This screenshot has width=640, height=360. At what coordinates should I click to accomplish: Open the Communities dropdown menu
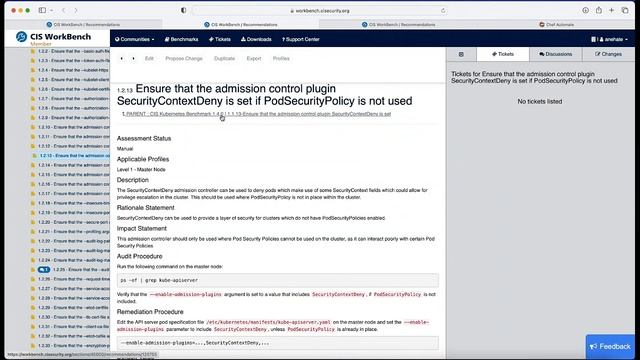(135, 39)
